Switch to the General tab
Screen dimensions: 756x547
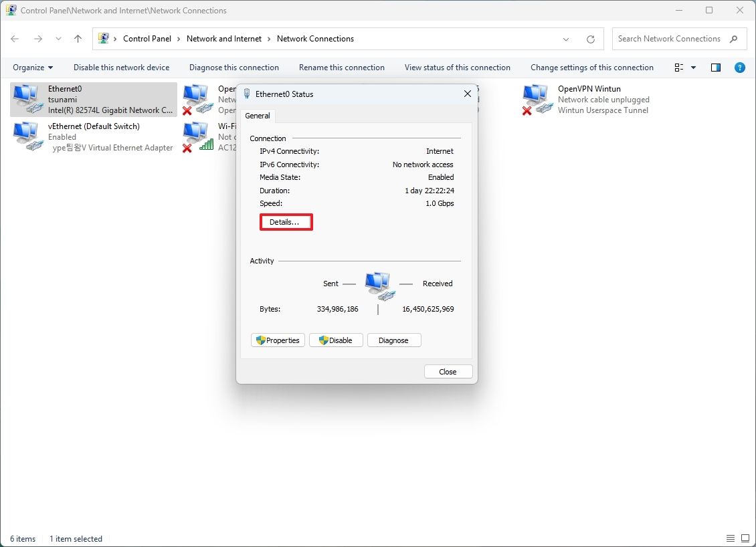click(258, 115)
